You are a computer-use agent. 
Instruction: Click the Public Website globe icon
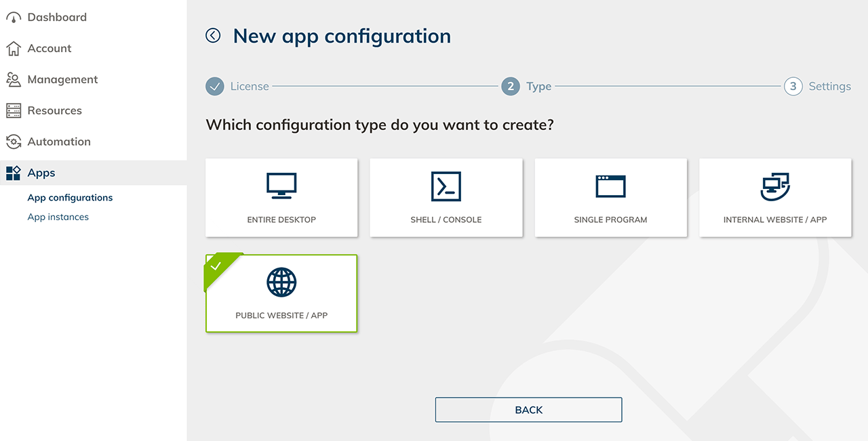tap(281, 282)
